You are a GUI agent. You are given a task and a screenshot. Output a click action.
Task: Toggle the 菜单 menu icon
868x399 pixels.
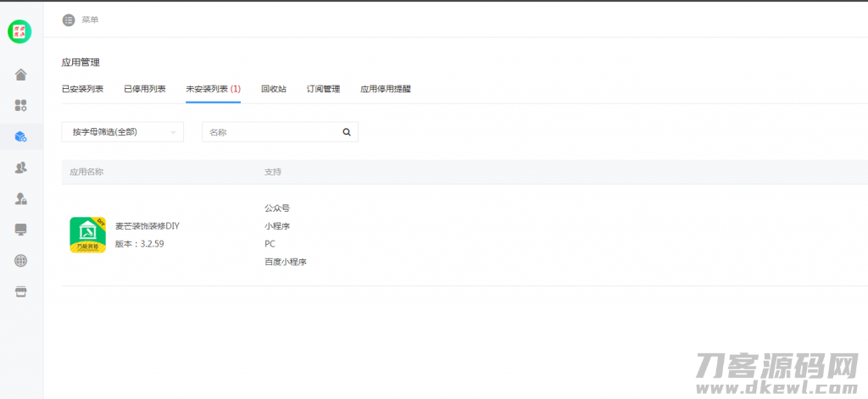[69, 19]
